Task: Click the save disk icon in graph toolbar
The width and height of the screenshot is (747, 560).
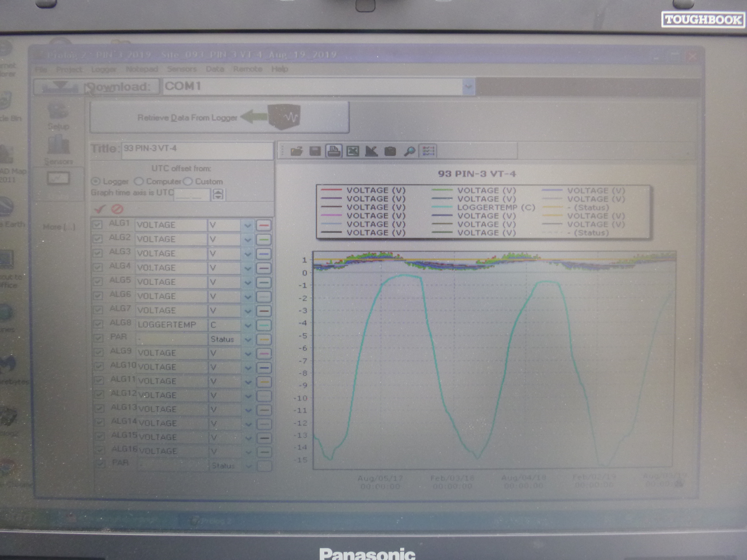Action: [x=315, y=151]
